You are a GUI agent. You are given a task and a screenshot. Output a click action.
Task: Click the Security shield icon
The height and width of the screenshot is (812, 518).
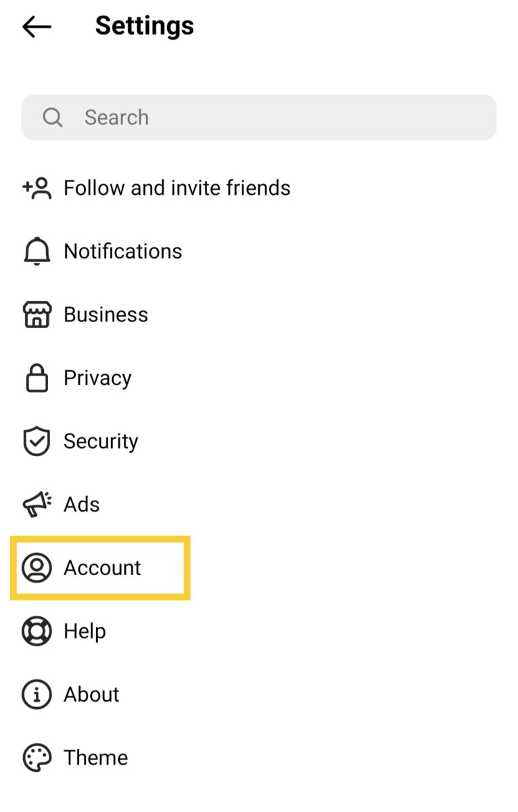click(37, 441)
